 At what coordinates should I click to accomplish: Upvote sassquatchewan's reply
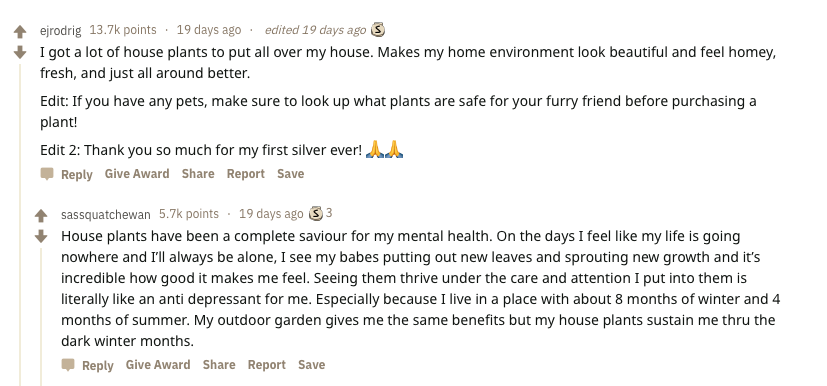tap(41, 215)
